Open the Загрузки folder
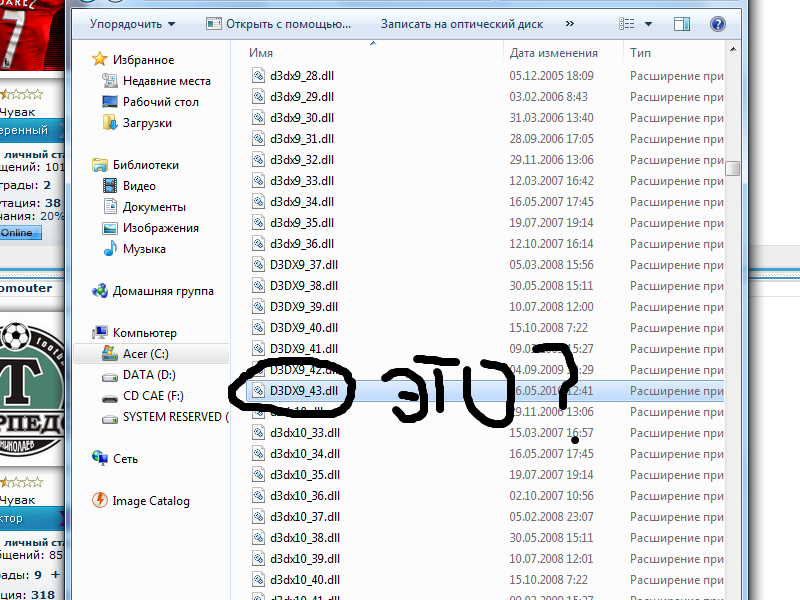This screenshot has width=800, height=600. 147,123
